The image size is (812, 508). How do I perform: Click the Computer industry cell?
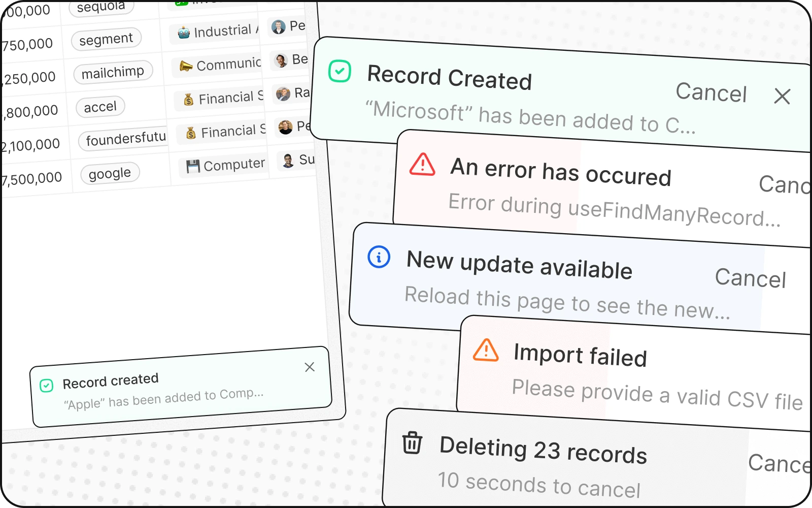point(226,165)
